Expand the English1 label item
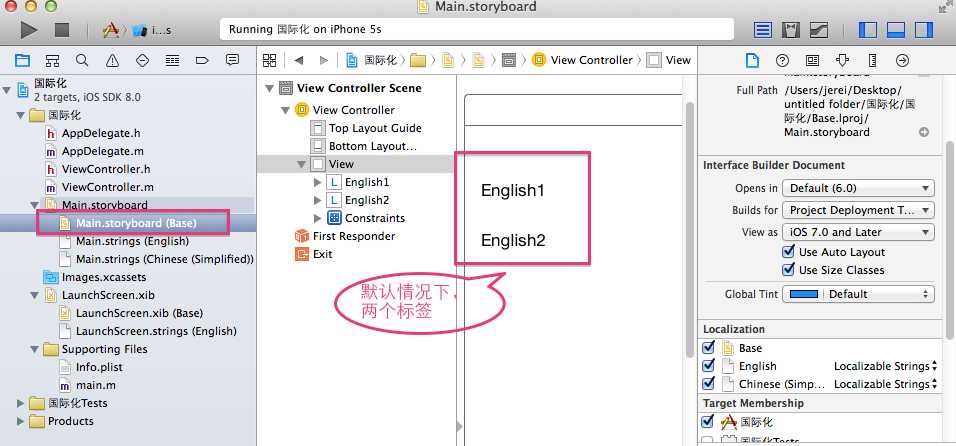Viewport: 956px width, 446px height. click(317, 182)
